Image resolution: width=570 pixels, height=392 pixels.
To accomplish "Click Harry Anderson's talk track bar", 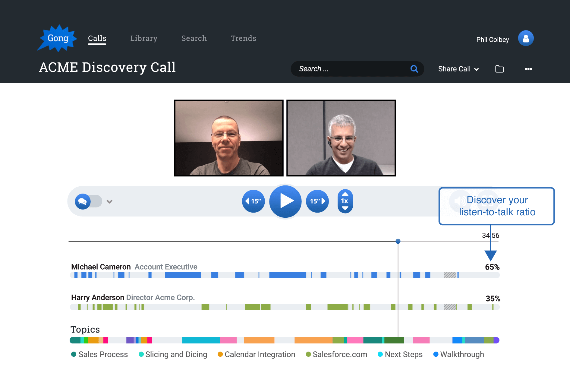I will (x=285, y=307).
